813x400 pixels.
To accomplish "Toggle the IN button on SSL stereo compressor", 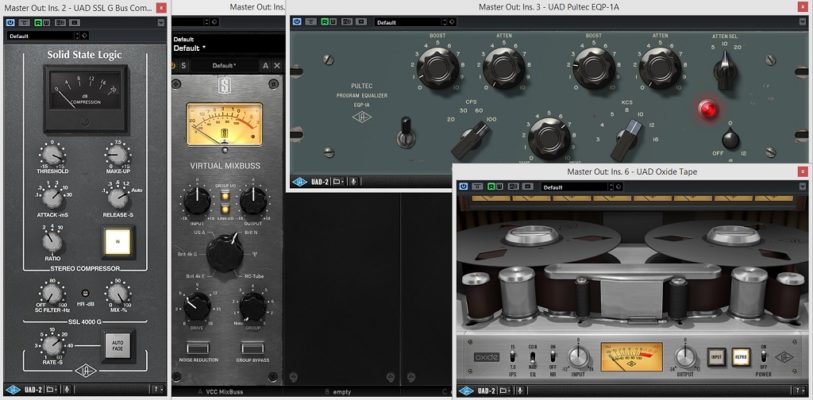I will (x=118, y=242).
